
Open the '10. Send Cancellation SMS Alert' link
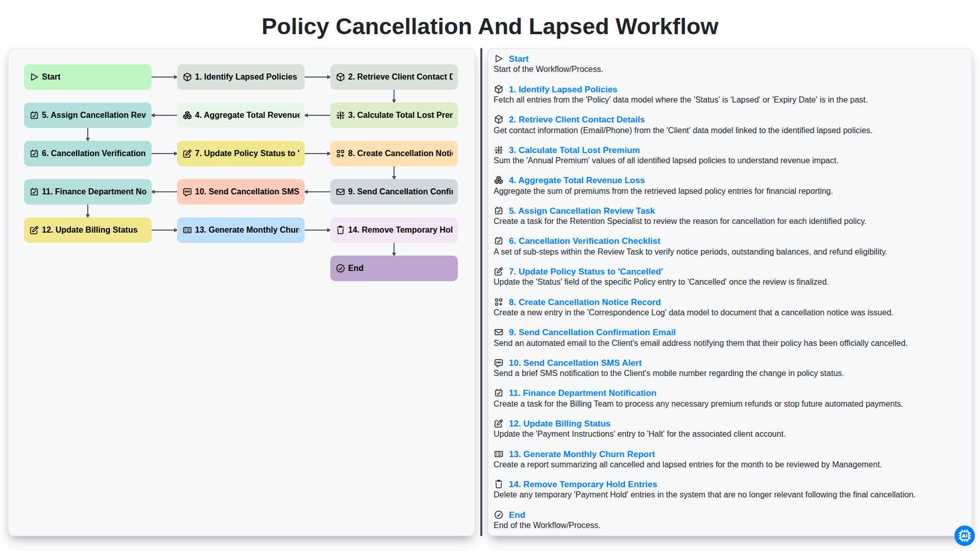click(575, 363)
